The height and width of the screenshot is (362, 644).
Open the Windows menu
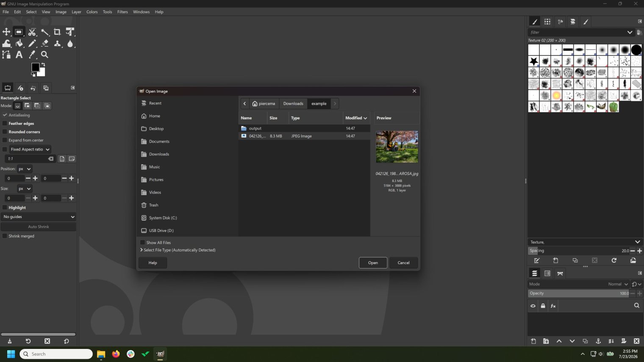pyautogui.click(x=141, y=12)
